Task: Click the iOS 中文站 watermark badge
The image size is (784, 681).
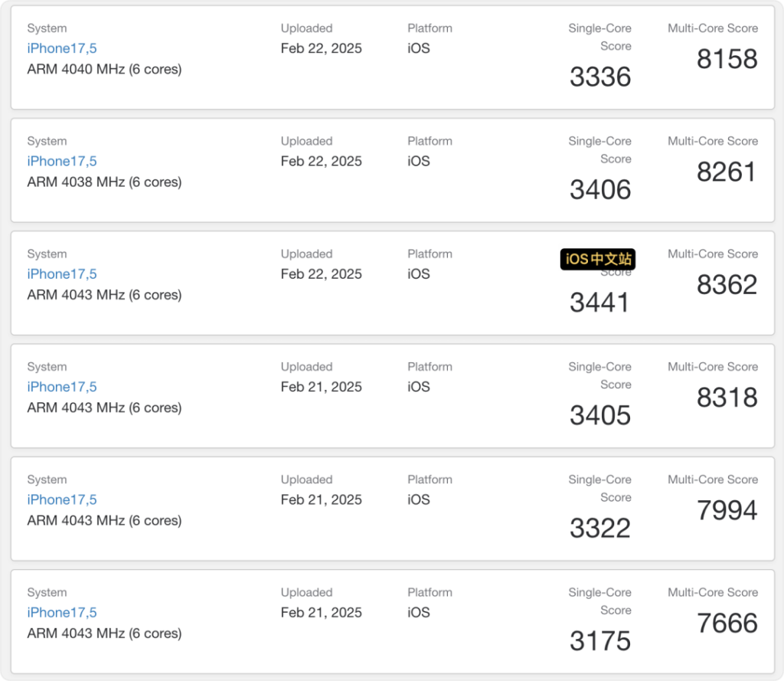Action: click(x=598, y=259)
